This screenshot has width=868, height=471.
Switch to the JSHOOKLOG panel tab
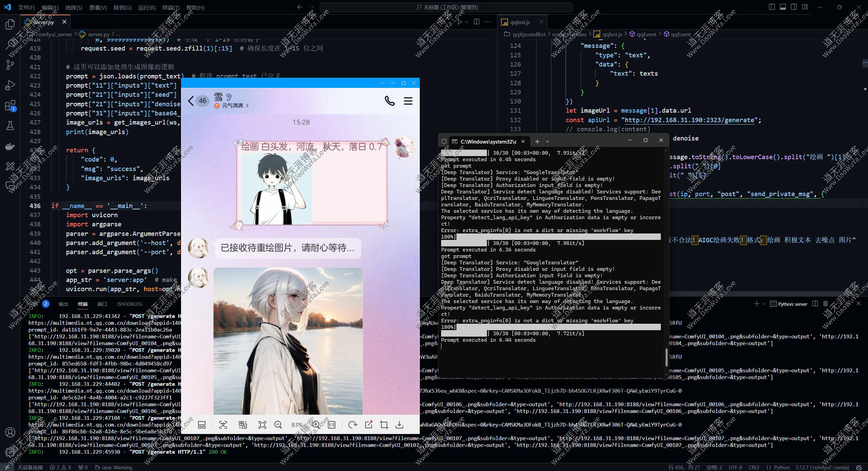click(130, 304)
